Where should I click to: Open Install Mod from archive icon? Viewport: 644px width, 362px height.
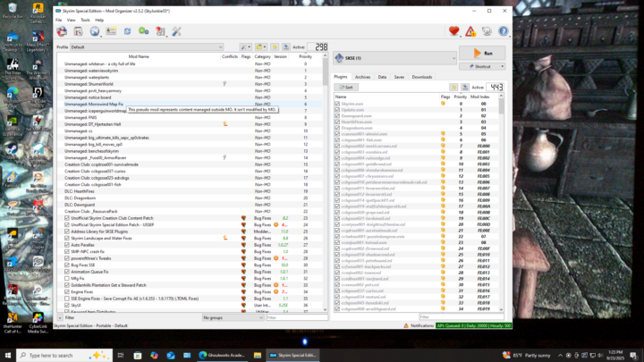coord(79,31)
